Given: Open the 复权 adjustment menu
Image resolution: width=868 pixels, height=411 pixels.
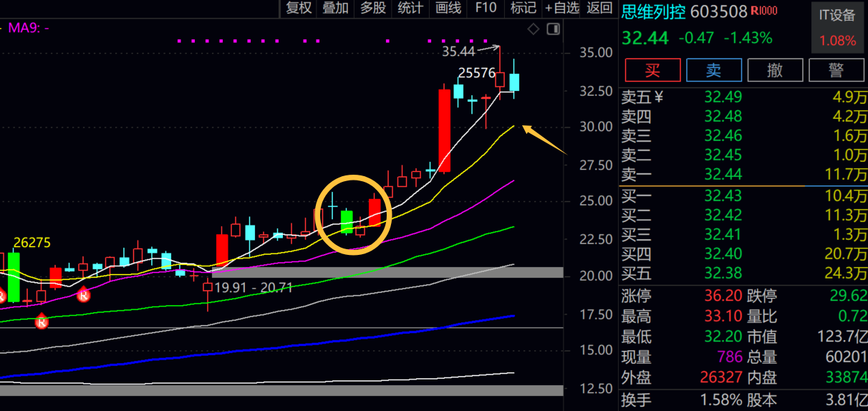Looking at the screenshot, I should pyautogui.click(x=299, y=8).
